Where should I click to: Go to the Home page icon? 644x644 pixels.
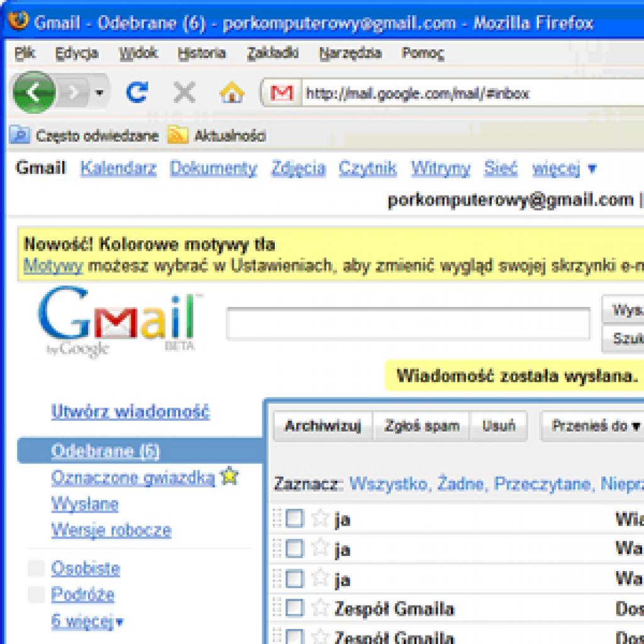pyautogui.click(x=232, y=92)
